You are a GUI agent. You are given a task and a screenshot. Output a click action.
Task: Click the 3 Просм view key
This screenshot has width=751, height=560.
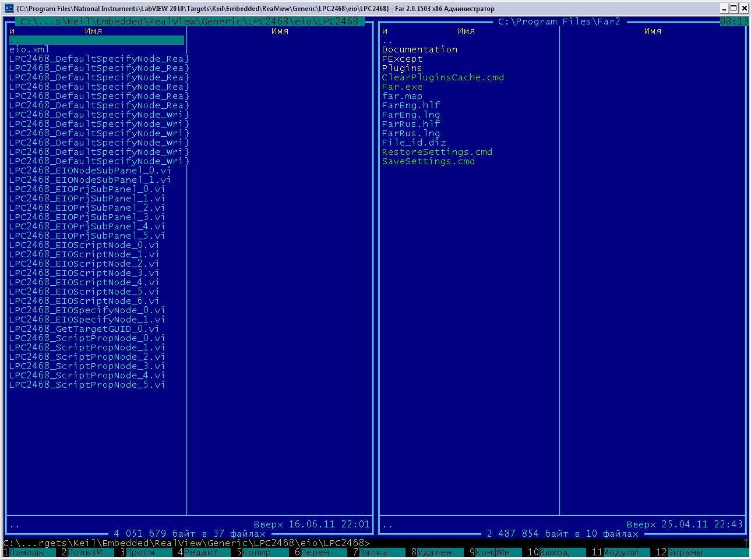pos(140,552)
